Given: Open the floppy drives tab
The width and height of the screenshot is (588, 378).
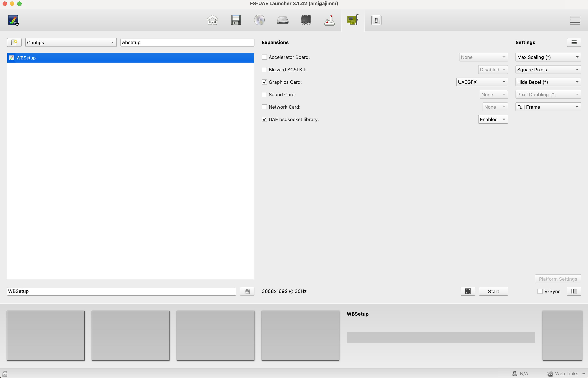Looking at the screenshot, I should [236, 20].
